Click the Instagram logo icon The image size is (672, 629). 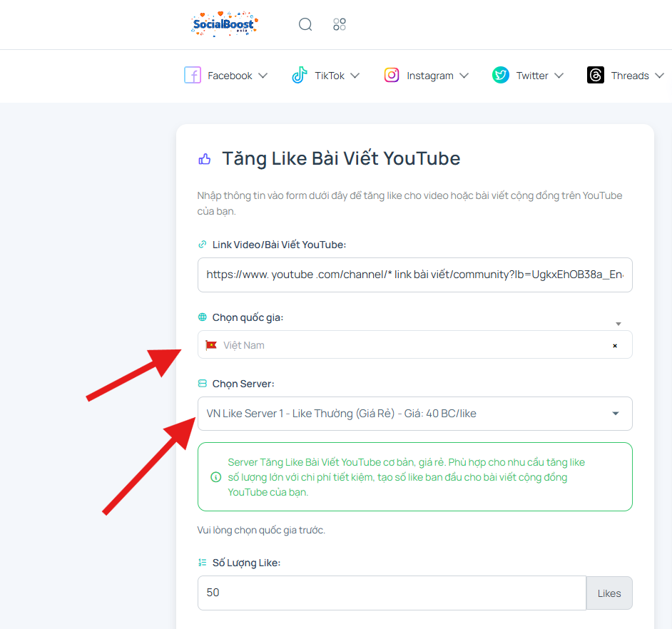point(392,75)
